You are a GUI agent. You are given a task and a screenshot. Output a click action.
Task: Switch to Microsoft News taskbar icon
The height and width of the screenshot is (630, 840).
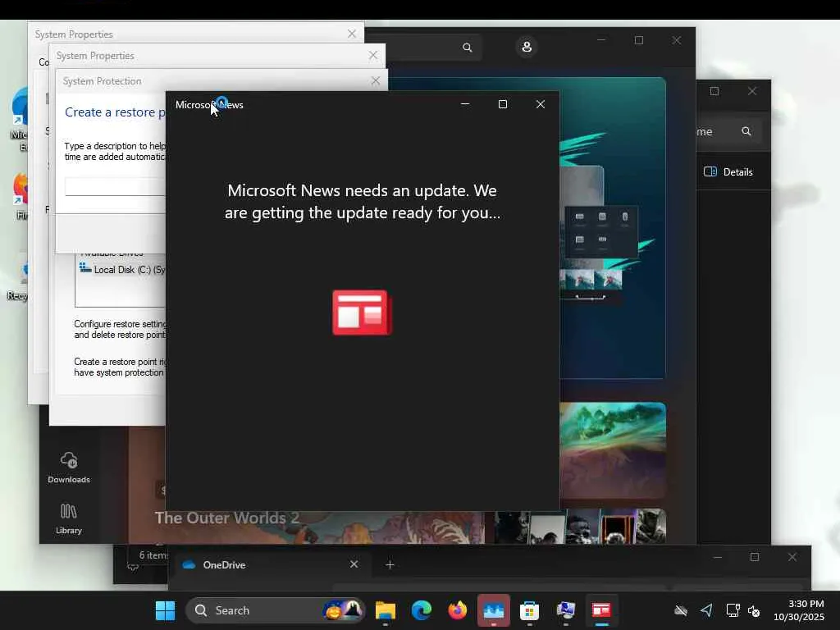pyautogui.click(x=601, y=610)
